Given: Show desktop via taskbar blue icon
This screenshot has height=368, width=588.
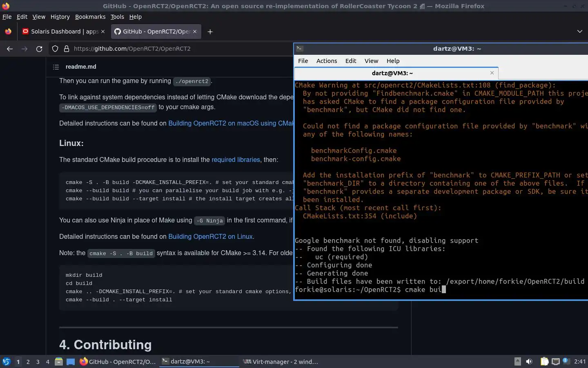Looking at the screenshot, I should tap(71, 361).
